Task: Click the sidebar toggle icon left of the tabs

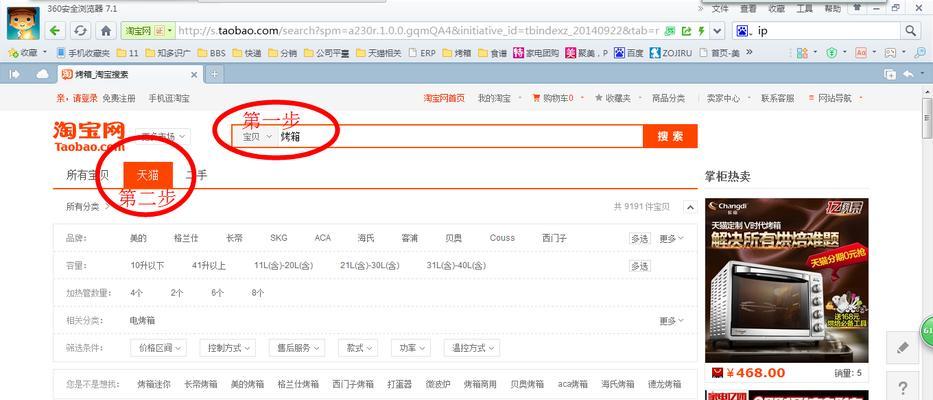Action: click(14, 74)
